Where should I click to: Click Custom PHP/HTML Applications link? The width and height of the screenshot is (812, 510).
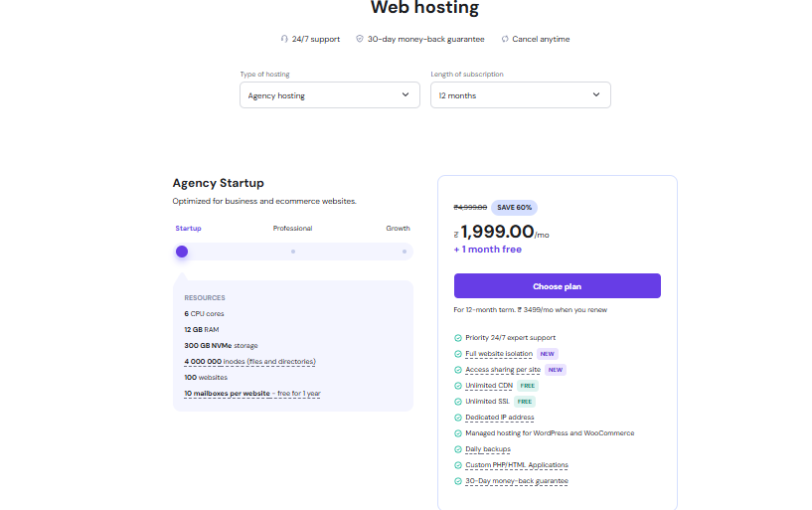(517, 465)
